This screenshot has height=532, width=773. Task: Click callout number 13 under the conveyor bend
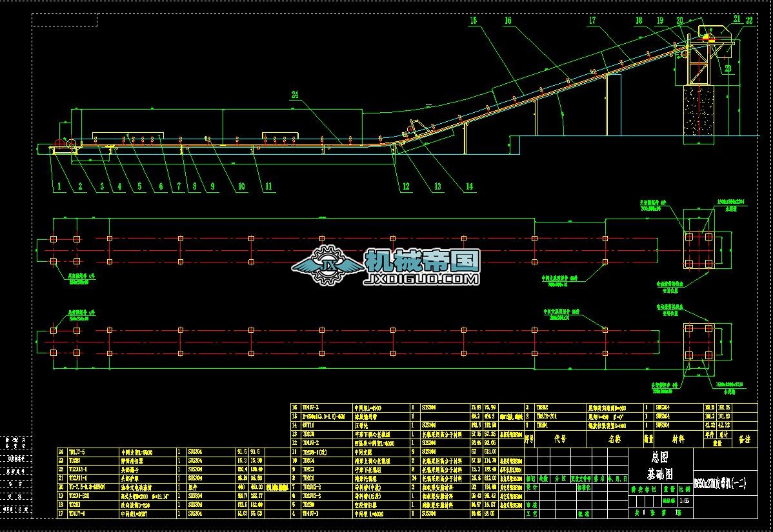pos(437,186)
